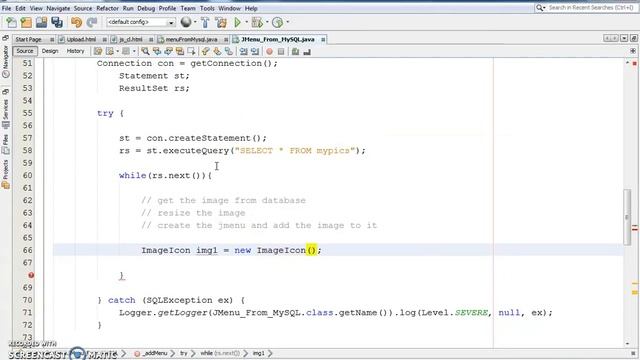The height and width of the screenshot is (360, 640).
Task: Switch editor to Design view
Action: pyautogui.click(x=50, y=51)
